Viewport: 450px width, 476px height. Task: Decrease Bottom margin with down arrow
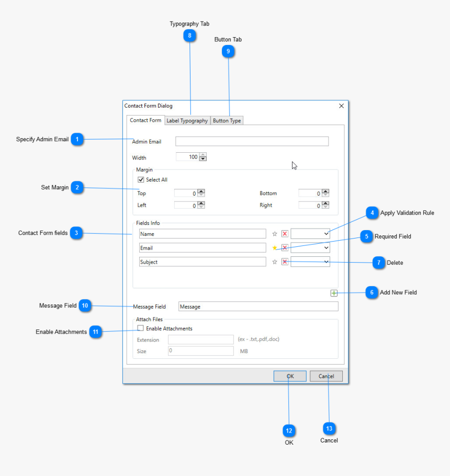[x=325, y=195]
